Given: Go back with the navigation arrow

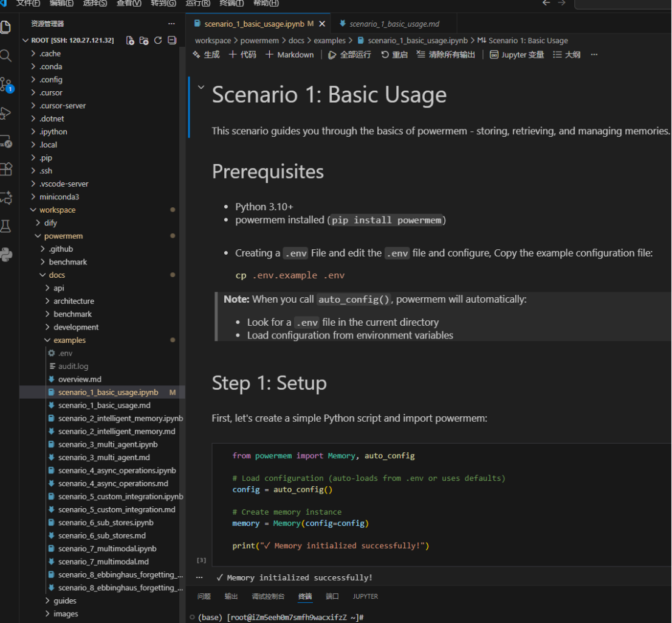Looking at the screenshot, I should tap(546, 3).
